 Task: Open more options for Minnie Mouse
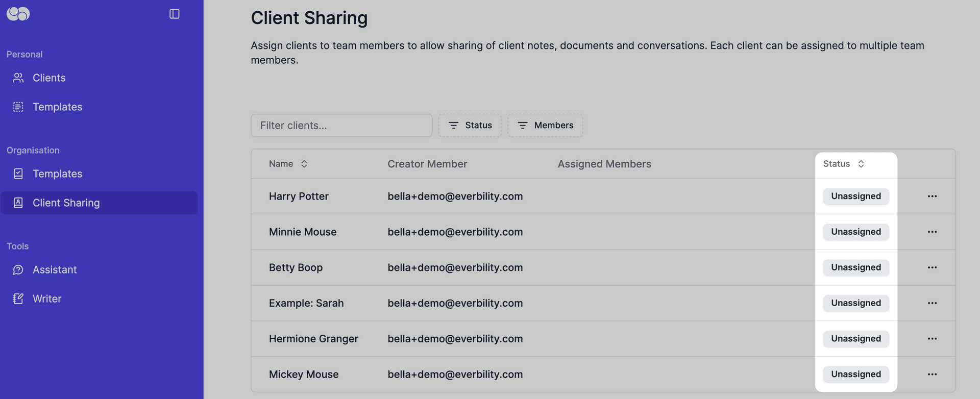[x=932, y=232]
